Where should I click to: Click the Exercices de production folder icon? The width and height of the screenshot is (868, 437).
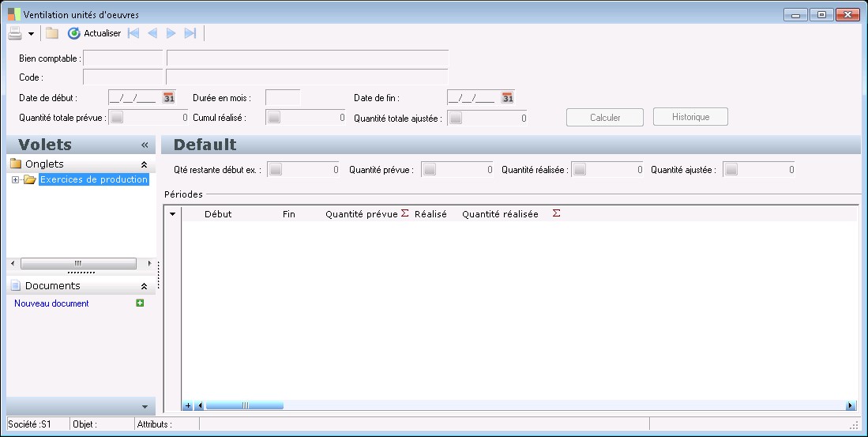(x=30, y=179)
